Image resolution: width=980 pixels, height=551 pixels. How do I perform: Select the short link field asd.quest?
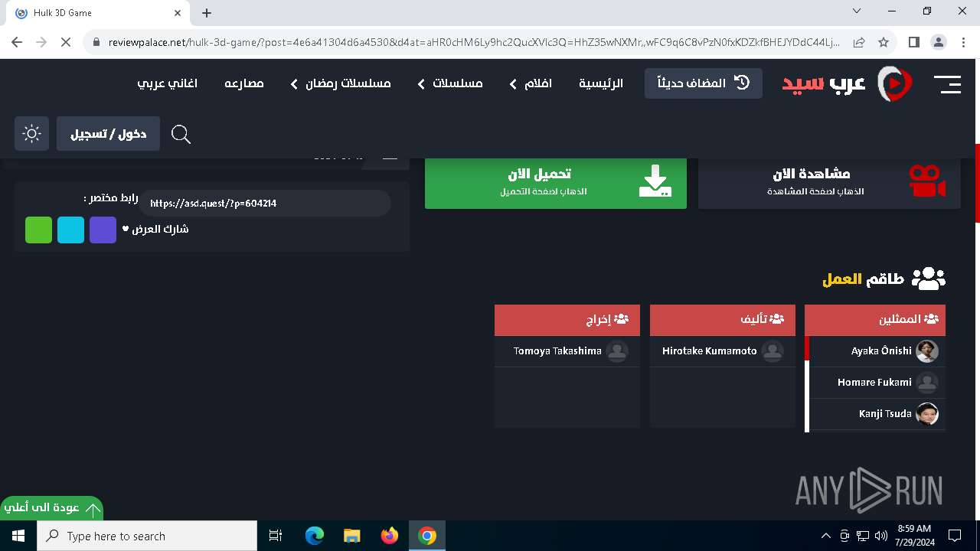[x=265, y=204]
